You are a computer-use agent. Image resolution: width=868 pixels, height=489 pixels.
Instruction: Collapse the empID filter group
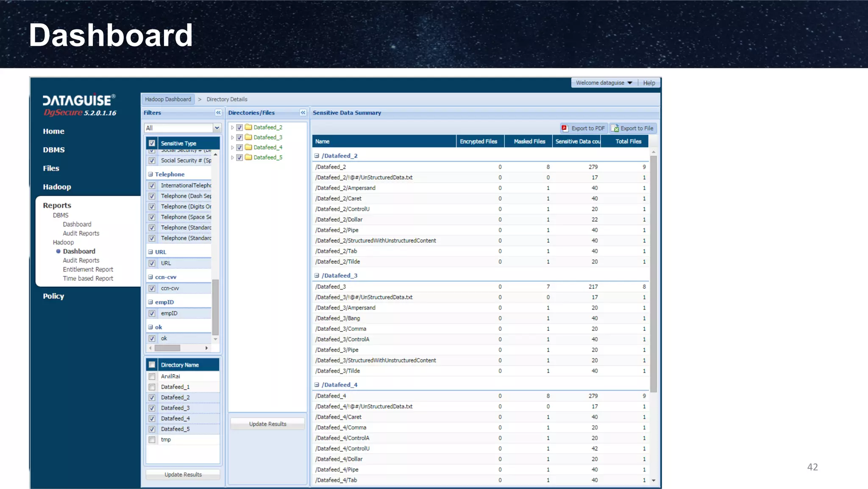150,302
